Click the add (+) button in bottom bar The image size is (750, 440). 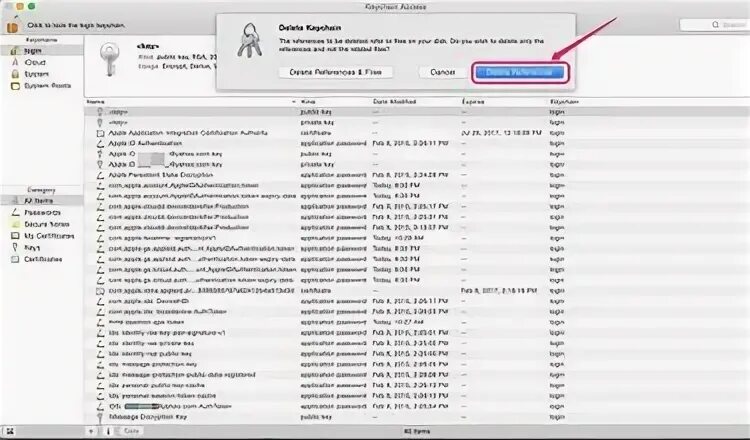pyautogui.click(x=91, y=431)
